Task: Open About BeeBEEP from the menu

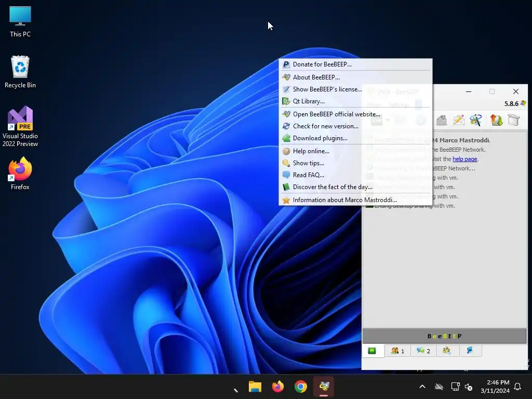Action: (x=355, y=77)
